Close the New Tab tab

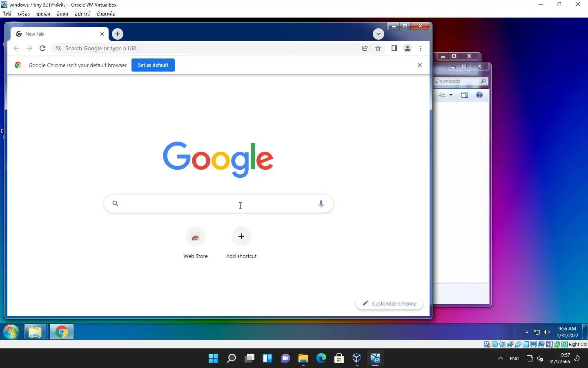tap(102, 34)
